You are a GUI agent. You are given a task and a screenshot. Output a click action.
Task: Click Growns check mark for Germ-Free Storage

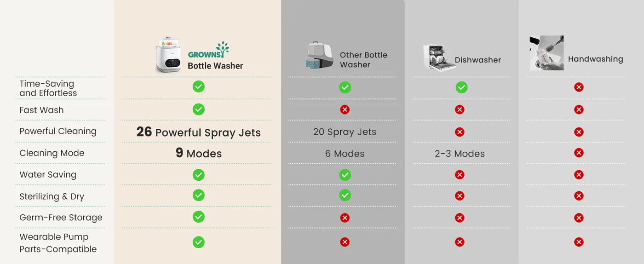click(x=198, y=217)
